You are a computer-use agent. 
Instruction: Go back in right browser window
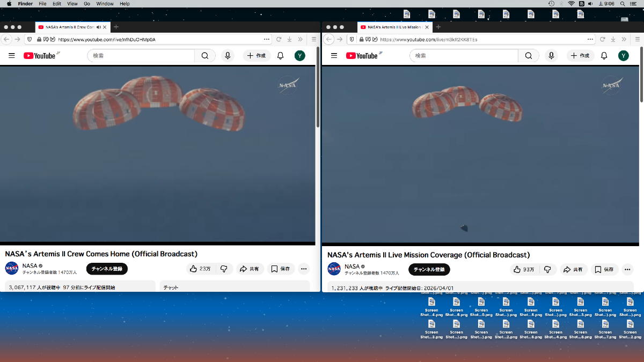tap(330, 39)
